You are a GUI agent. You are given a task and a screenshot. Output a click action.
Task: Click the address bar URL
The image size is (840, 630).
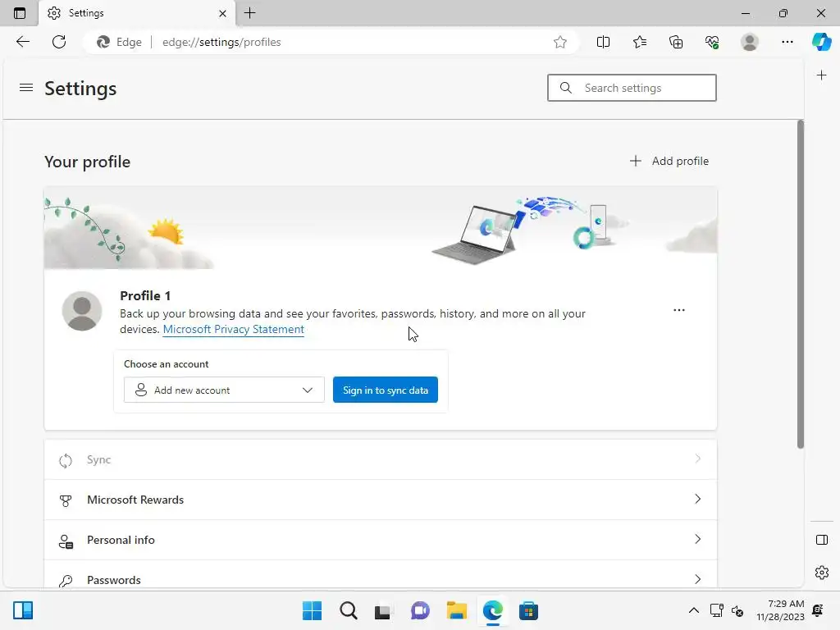click(221, 42)
